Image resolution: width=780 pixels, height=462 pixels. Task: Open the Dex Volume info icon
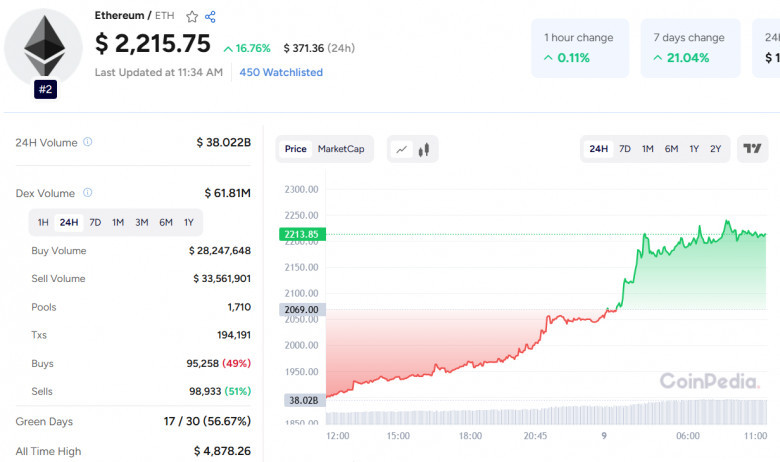pos(88,192)
